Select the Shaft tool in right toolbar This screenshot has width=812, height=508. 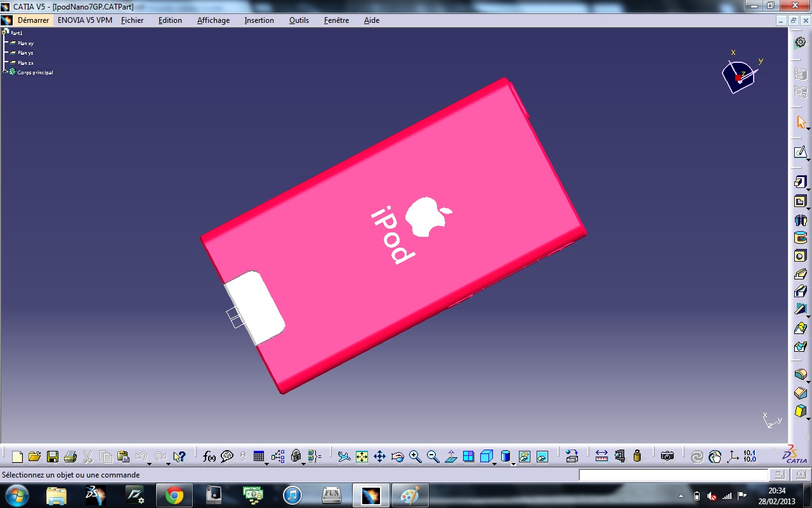click(801, 220)
